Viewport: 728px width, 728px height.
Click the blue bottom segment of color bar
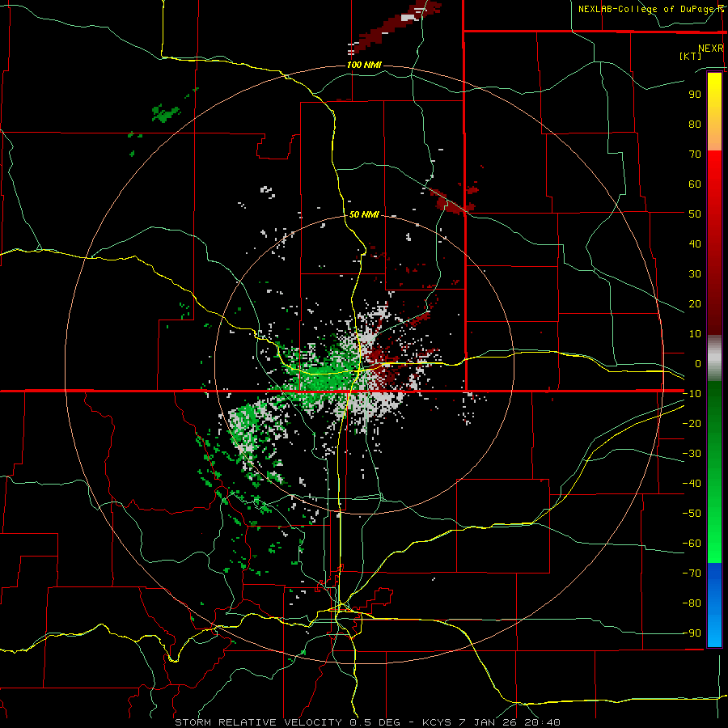click(x=714, y=605)
